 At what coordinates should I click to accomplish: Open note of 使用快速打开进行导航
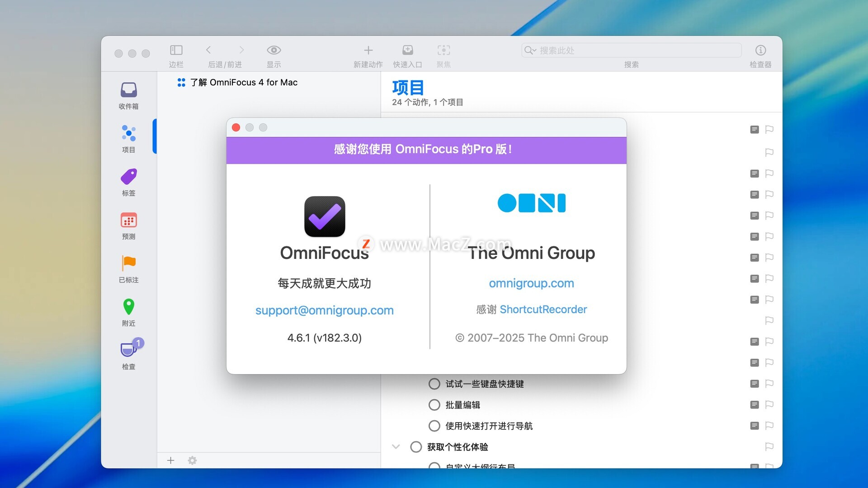tap(754, 426)
